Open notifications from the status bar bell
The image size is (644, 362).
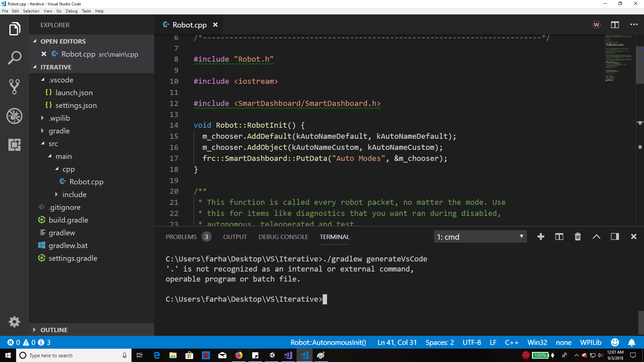tap(632, 342)
